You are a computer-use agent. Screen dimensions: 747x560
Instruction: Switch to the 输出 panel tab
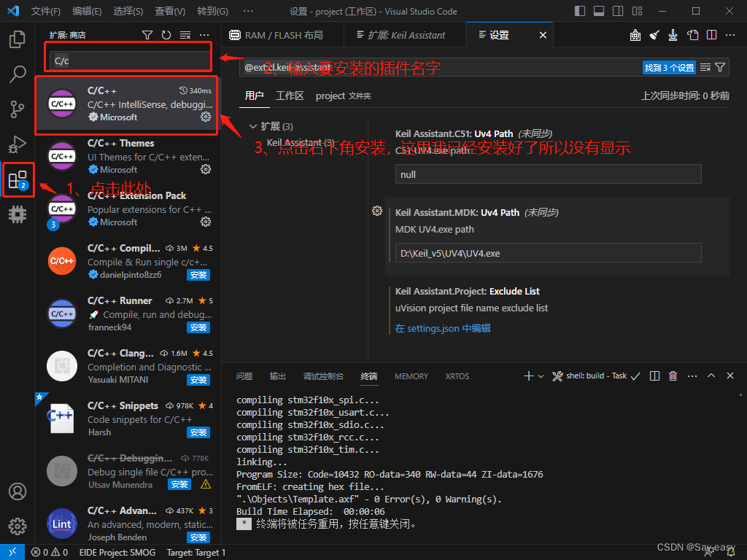click(x=278, y=376)
